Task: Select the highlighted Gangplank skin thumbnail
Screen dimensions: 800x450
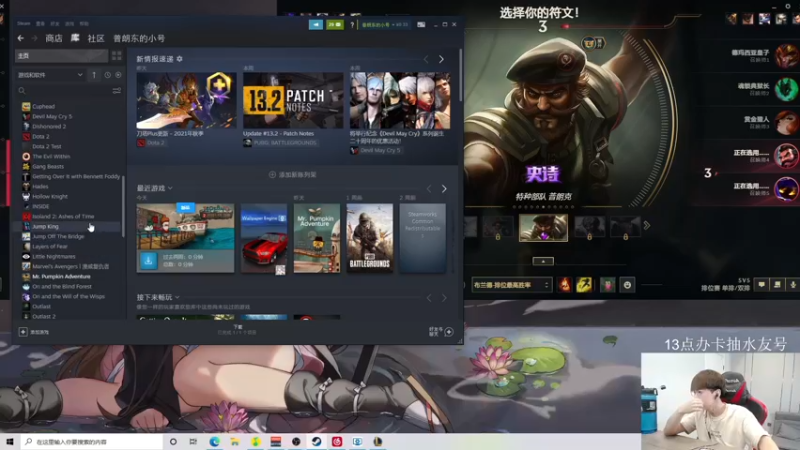Action: coord(543,227)
